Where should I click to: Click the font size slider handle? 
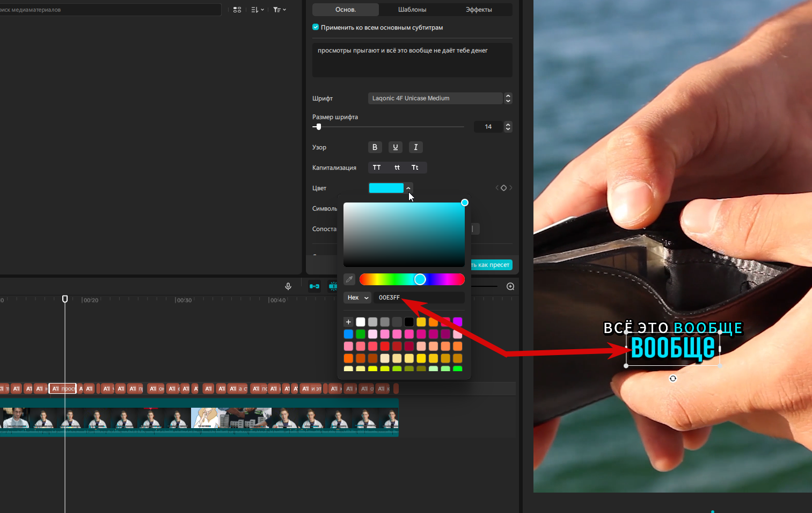coord(319,127)
